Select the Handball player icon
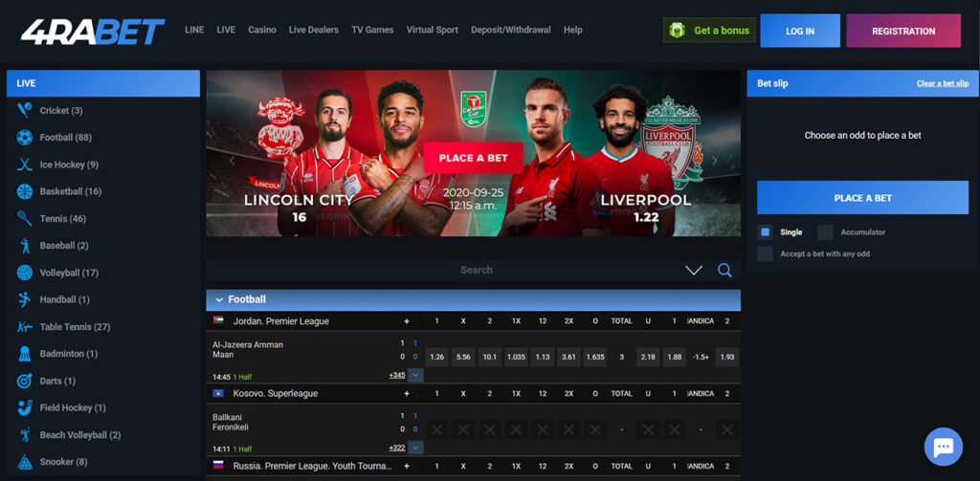Image resolution: width=980 pixels, height=481 pixels. [24, 299]
